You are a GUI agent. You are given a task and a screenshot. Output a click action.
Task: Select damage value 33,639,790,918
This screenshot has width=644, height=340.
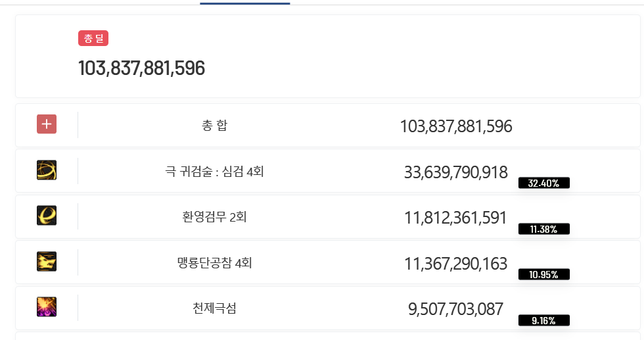click(456, 172)
